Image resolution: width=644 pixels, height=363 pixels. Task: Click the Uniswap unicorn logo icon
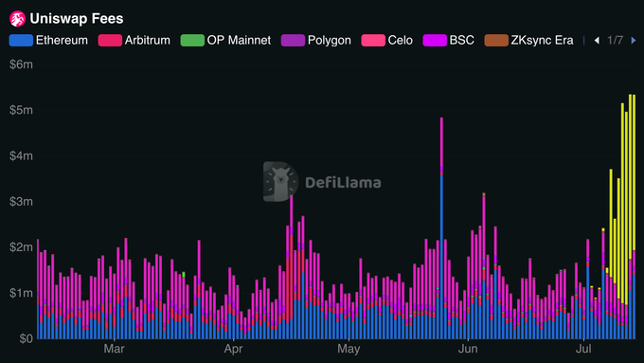pyautogui.click(x=17, y=19)
